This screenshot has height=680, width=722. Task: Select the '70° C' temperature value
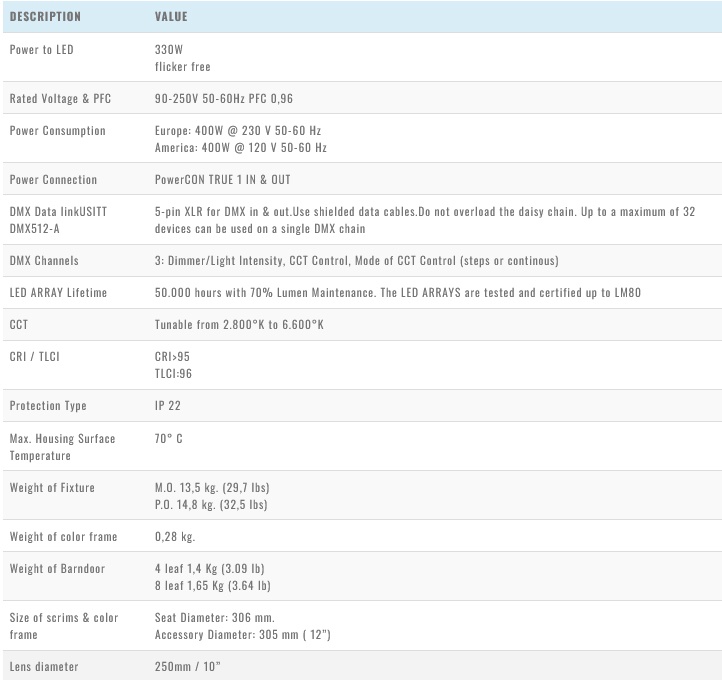(169, 438)
